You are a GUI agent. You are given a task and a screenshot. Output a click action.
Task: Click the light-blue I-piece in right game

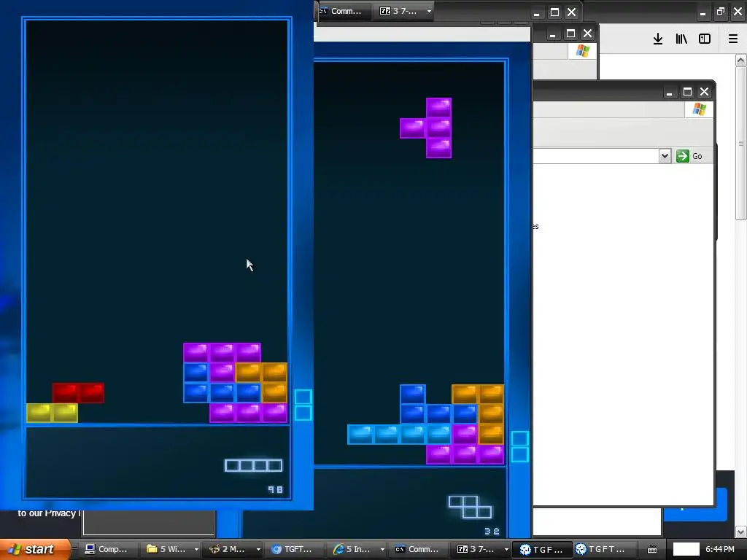pos(399,435)
